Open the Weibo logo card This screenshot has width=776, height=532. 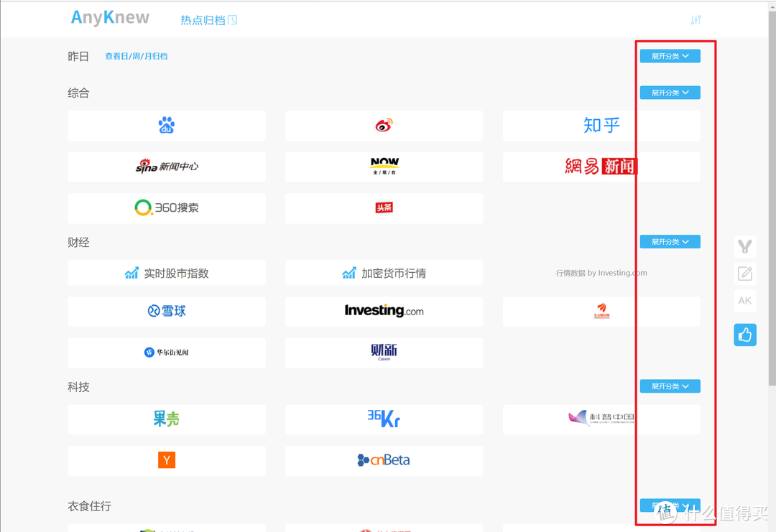point(384,126)
